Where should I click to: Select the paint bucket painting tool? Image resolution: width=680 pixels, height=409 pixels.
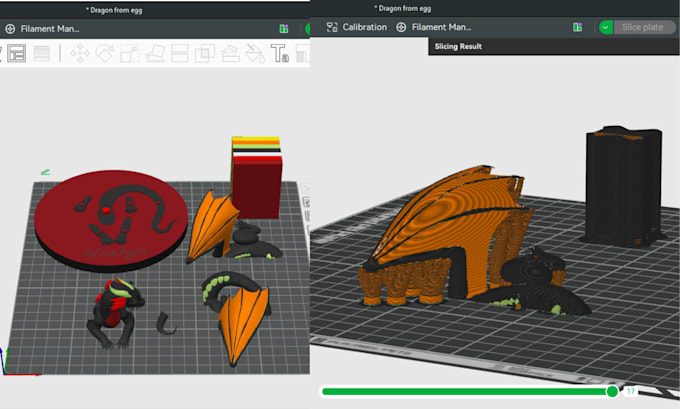pos(255,54)
